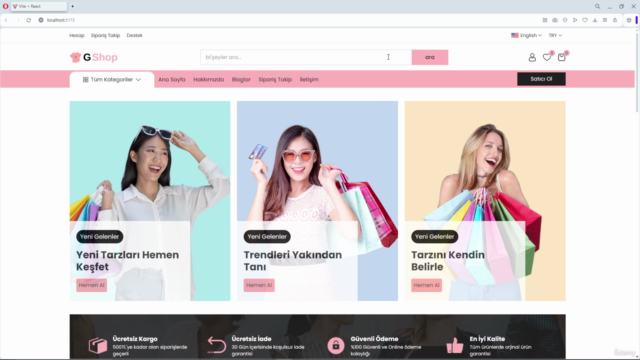Click Yeni Gelenler badge on teal banner
640x360 pixels.
coord(100,237)
